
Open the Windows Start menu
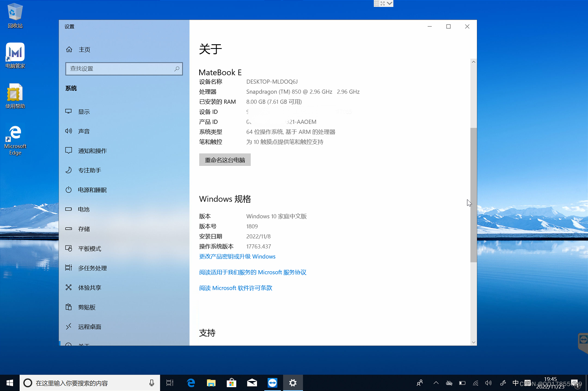coord(10,383)
